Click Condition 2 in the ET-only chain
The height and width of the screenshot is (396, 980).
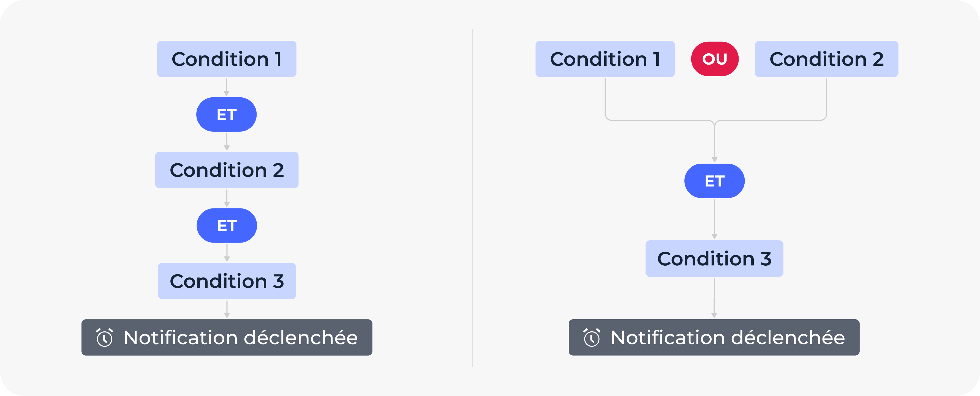pos(227,170)
